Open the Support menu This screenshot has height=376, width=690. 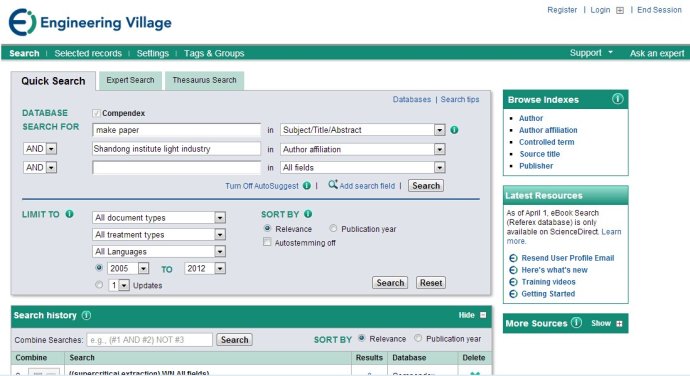point(591,53)
